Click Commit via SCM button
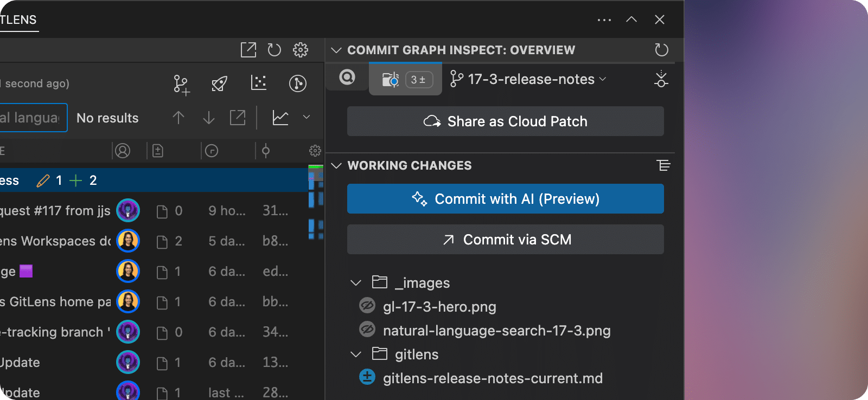The width and height of the screenshot is (868, 400). tap(506, 240)
